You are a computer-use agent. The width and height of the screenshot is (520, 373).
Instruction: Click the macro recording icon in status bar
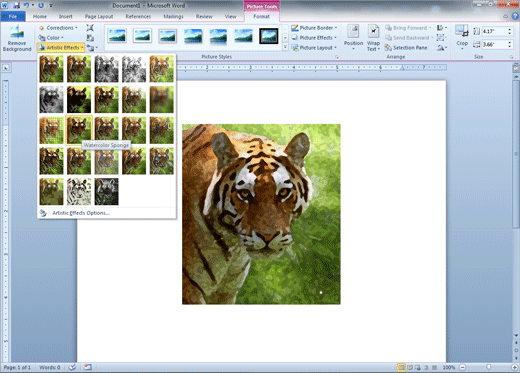click(x=88, y=367)
